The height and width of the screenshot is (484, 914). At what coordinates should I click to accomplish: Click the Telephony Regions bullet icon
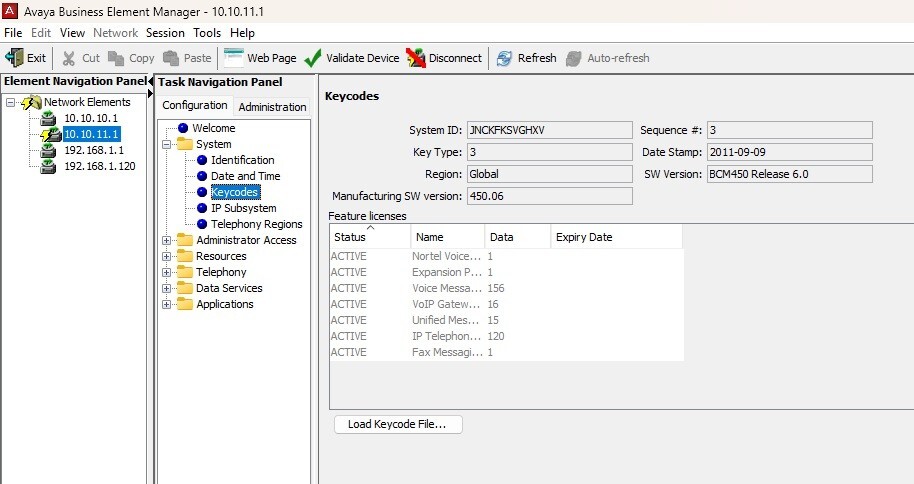(202, 224)
